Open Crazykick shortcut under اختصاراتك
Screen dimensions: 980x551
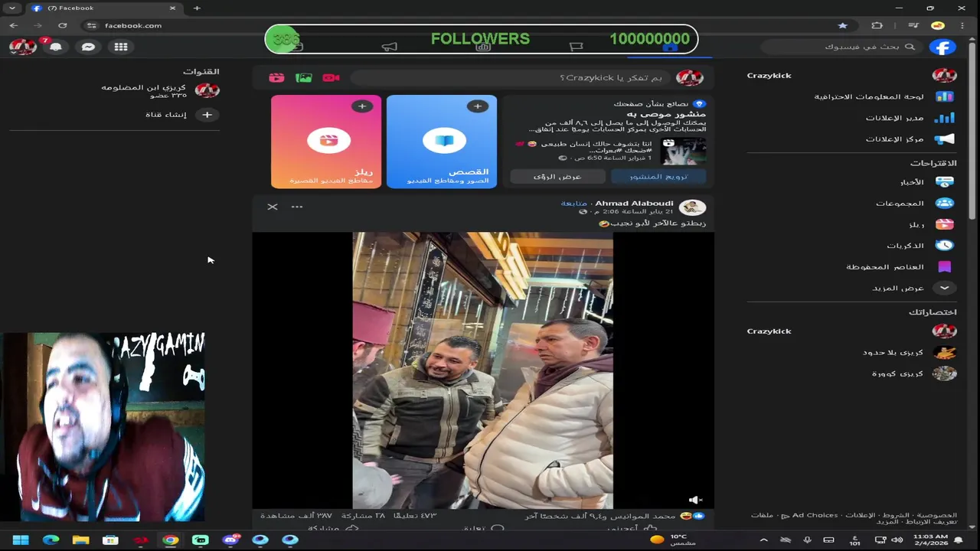point(852,331)
